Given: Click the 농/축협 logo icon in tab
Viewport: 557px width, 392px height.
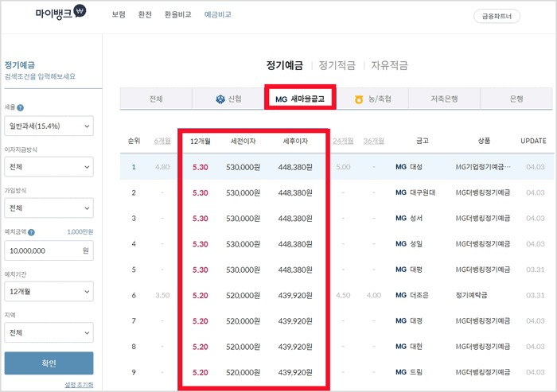Looking at the screenshot, I should point(359,99).
